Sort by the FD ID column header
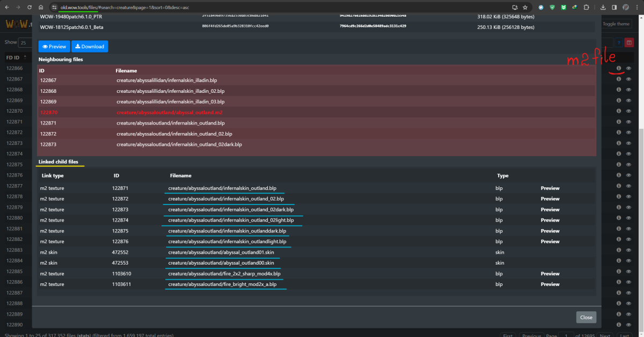 [x=13, y=57]
